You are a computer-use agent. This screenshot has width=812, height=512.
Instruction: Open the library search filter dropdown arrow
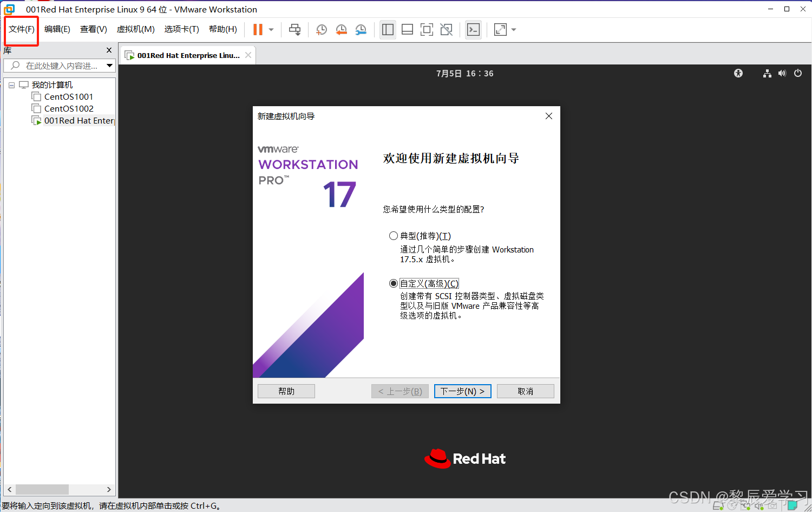point(110,66)
